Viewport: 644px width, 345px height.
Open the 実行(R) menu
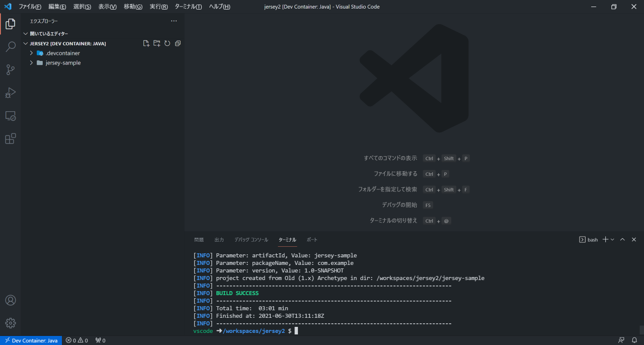pos(158,7)
